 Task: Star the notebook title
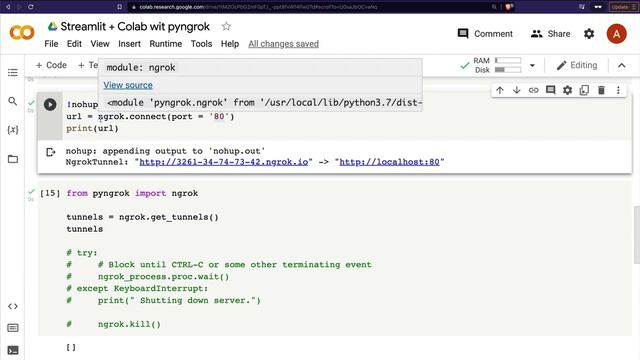(x=226, y=27)
